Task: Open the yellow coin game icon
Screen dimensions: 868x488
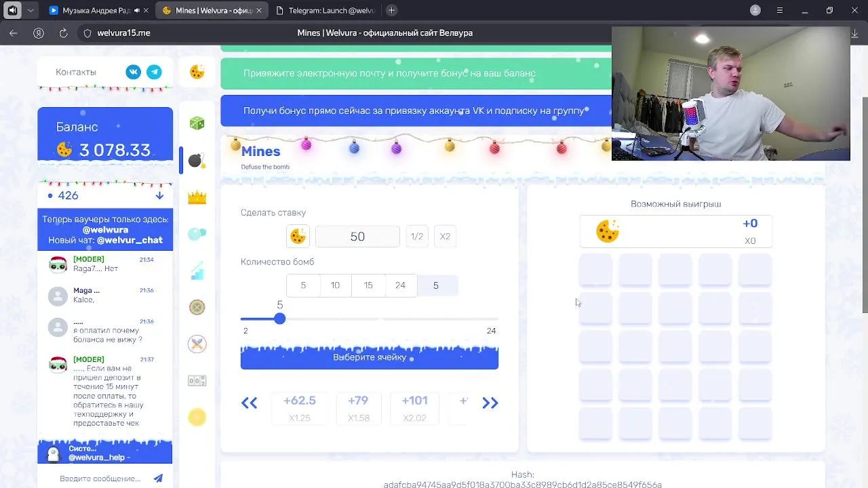Action: [197, 418]
